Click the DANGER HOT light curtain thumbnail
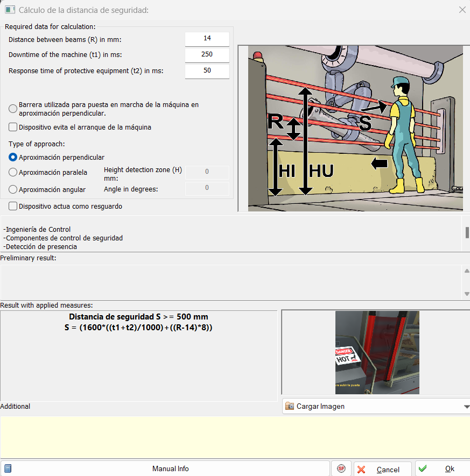The width and height of the screenshot is (470, 476). click(x=377, y=352)
